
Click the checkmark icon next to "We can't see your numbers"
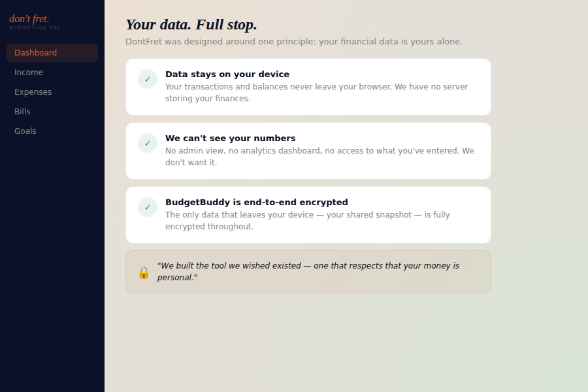coord(148,143)
